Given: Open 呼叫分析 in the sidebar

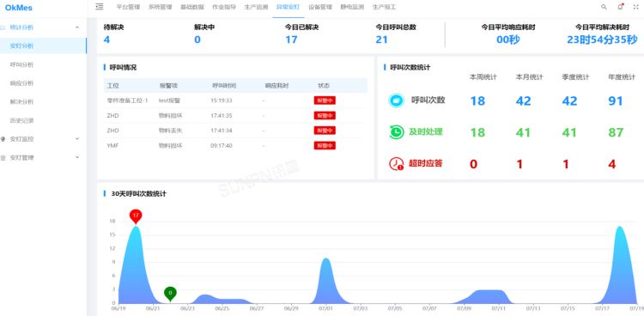Looking at the screenshot, I should (x=21, y=64).
